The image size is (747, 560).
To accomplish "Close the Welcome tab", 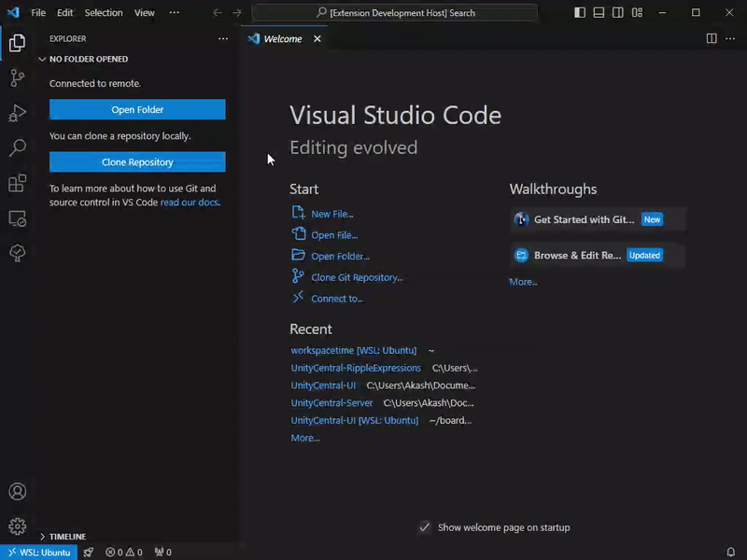I will 317,39.
